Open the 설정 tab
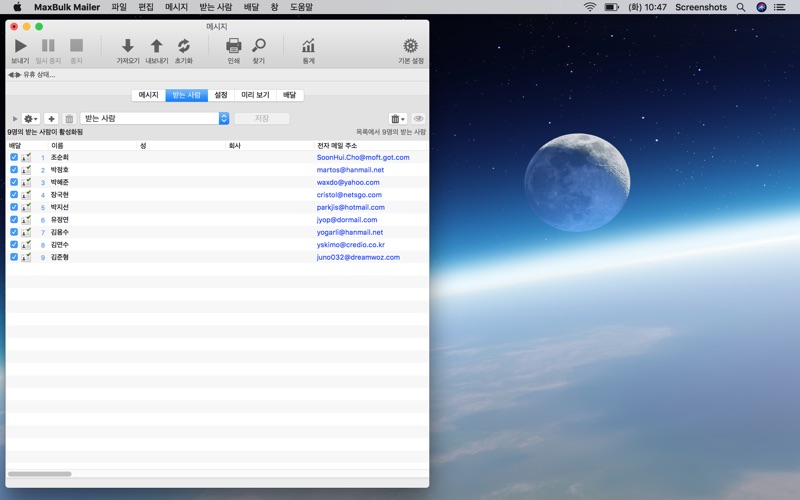Screen dimensions: 800x500 [x=220, y=95]
